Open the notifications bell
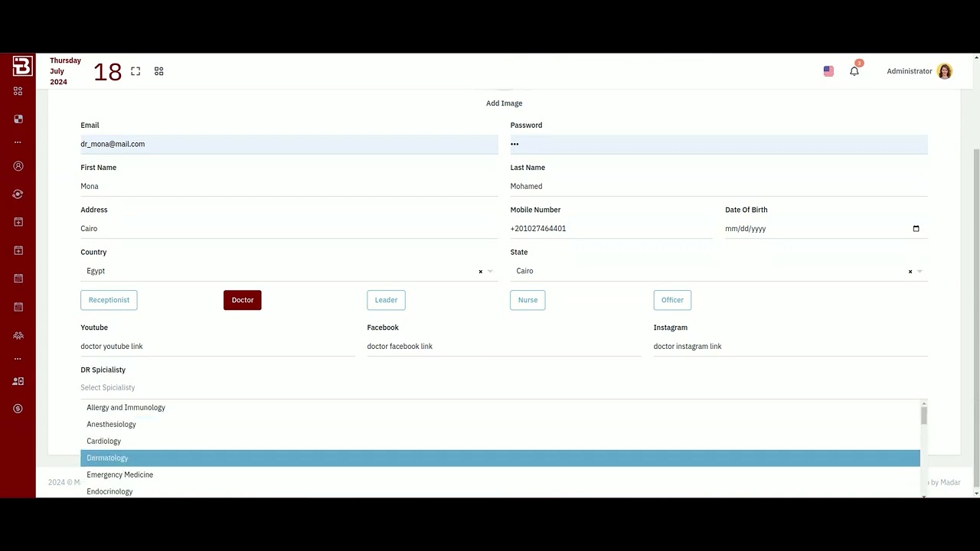 [x=854, y=71]
